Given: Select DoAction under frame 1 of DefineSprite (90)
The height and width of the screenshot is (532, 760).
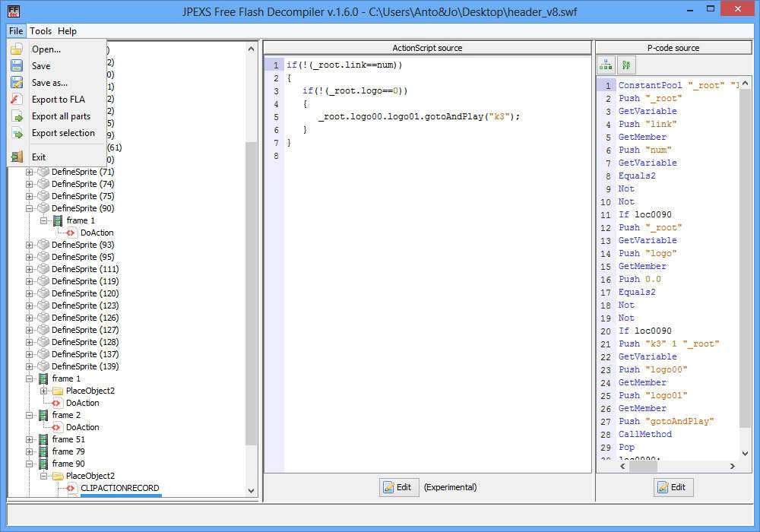Looking at the screenshot, I should pyautogui.click(x=97, y=233).
